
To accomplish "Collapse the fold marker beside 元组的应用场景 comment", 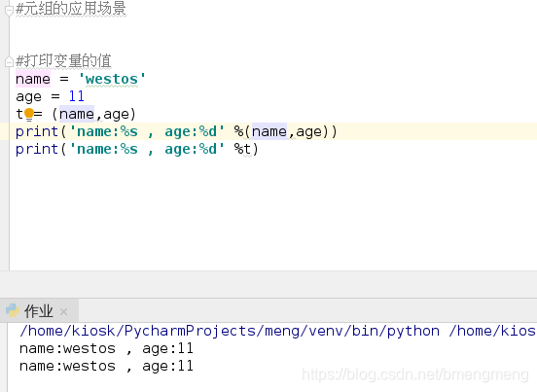I will (x=10, y=11).
